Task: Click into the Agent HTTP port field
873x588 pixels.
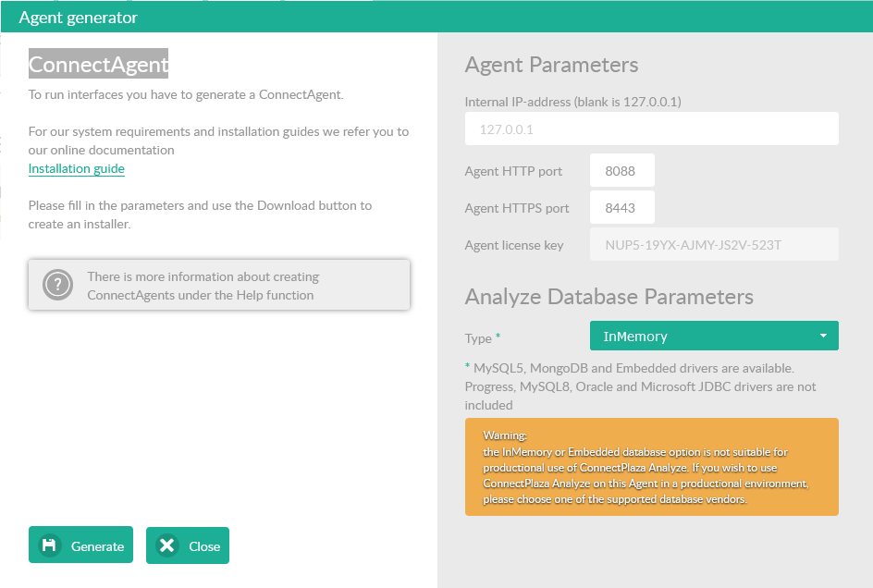Action: [x=621, y=171]
